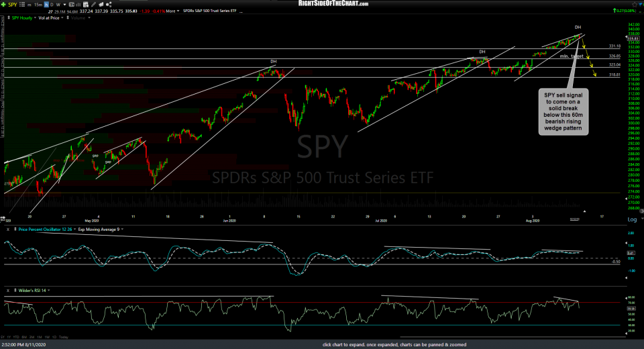Click the SPY ticker symbol in toolbar
The image size is (644, 349).
click(12, 5)
